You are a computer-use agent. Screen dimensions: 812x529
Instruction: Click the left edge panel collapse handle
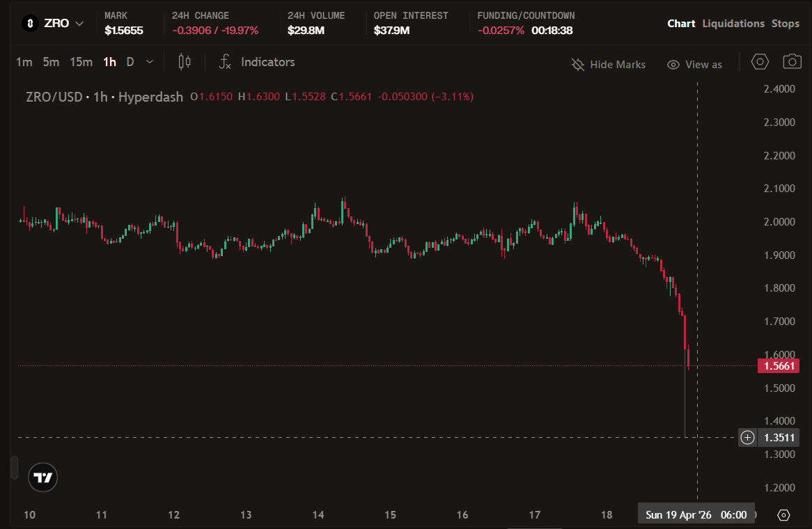pyautogui.click(x=15, y=468)
